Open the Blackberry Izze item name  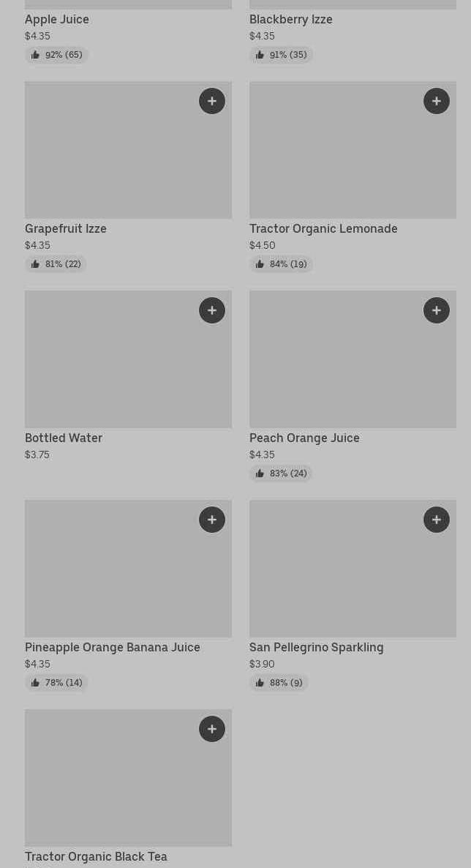pyautogui.click(x=291, y=20)
